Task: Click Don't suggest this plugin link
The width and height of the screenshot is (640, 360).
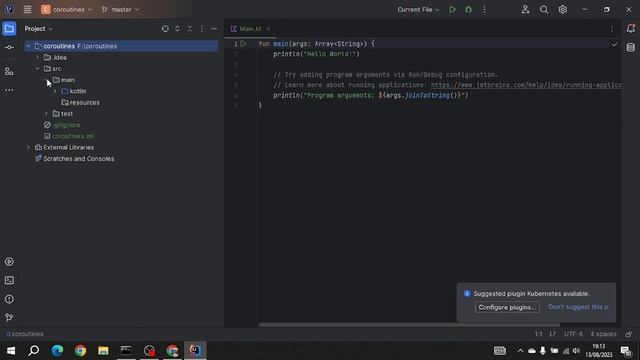Action: (578, 307)
